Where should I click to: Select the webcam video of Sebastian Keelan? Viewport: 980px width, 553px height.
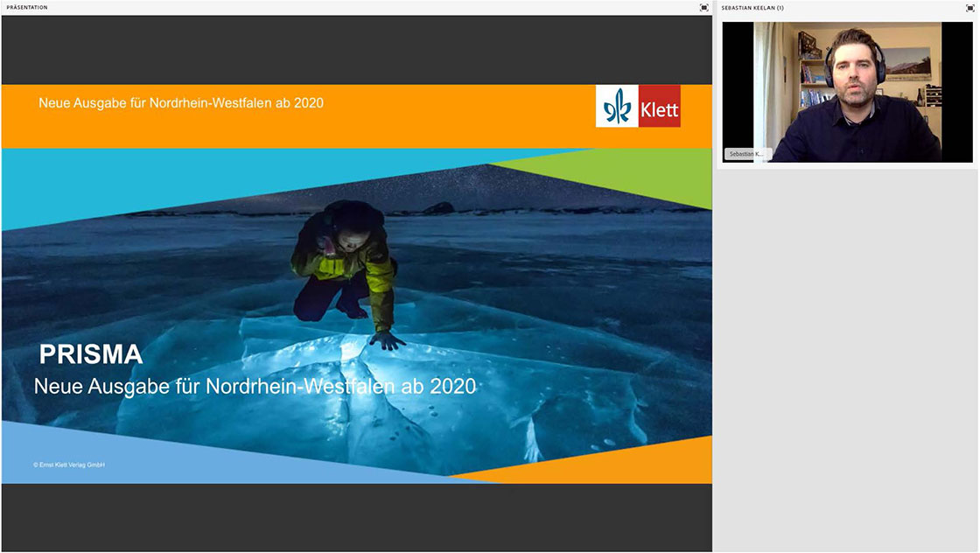pyautogui.click(x=848, y=92)
